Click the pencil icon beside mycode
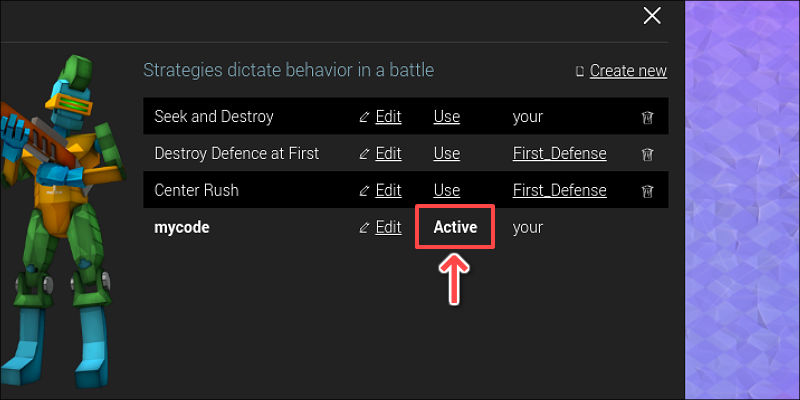The height and width of the screenshot is (400, 800). click(364, 228)
